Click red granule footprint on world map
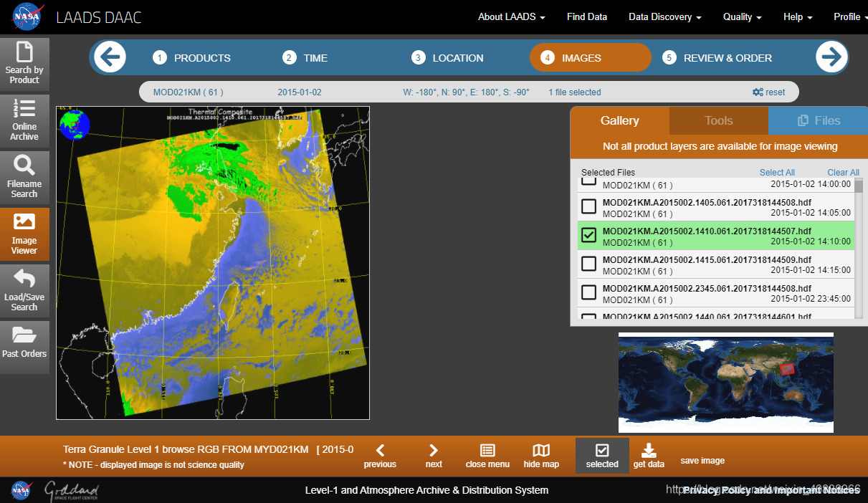The height and width of the screenshot is (503, 868). 787,369
